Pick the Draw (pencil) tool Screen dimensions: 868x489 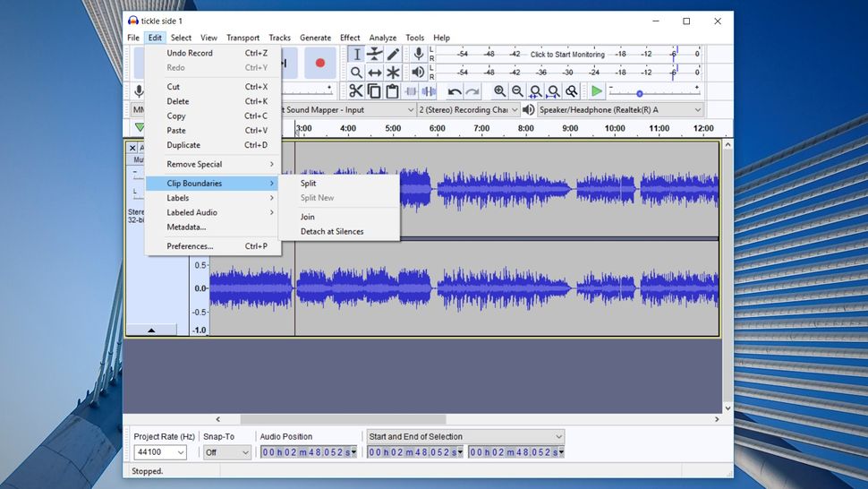click(393, 55)
